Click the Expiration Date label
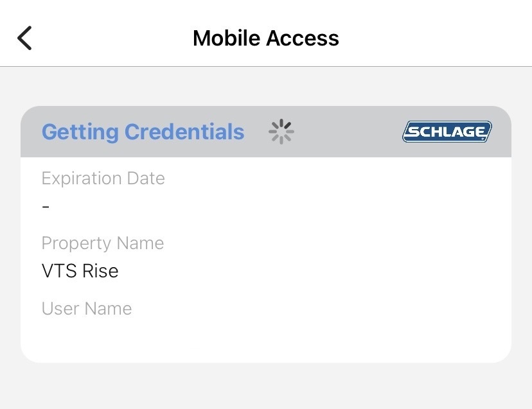This screenshot has height=409, width=532. pos(103,178)
